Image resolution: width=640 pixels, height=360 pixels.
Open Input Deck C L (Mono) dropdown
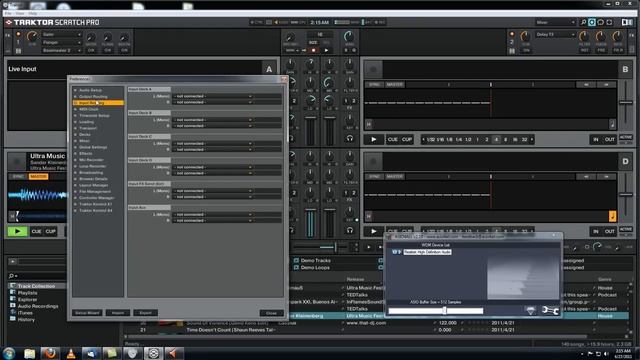click(x=227, y=144)
